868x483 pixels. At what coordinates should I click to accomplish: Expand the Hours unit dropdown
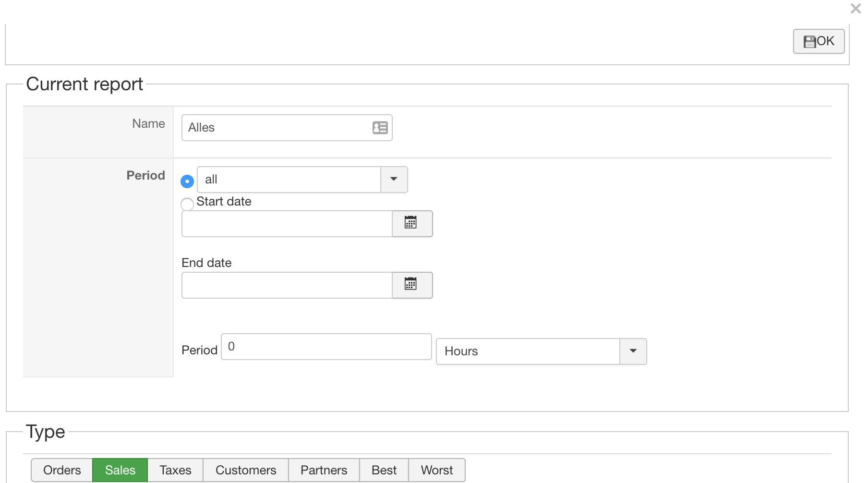pyautogui.click(x=633, y=351)
